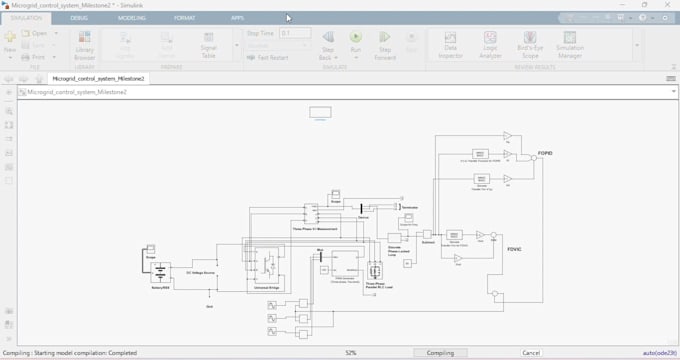Select the Universal Bridge block
Image resolution: width=680 pixels, height=360 pixels.
(x=266, y=265)
